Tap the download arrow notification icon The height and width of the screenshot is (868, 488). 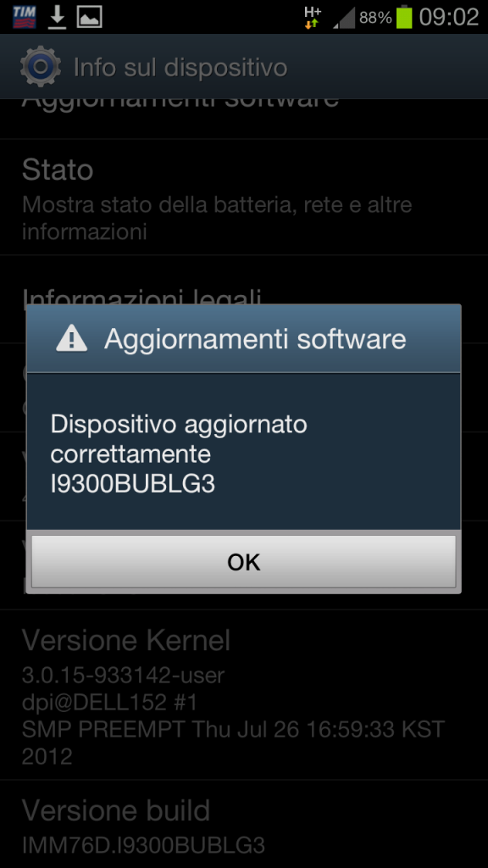(57, 17)
